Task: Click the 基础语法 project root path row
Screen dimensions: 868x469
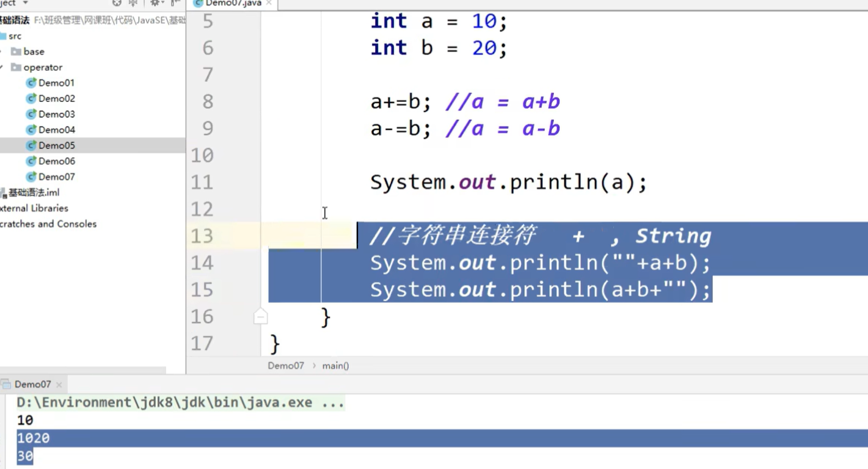Action: 92,20
